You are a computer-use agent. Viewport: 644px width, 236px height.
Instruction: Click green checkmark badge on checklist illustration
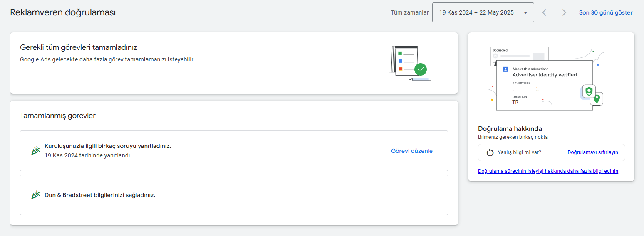[x=421, y=69]
